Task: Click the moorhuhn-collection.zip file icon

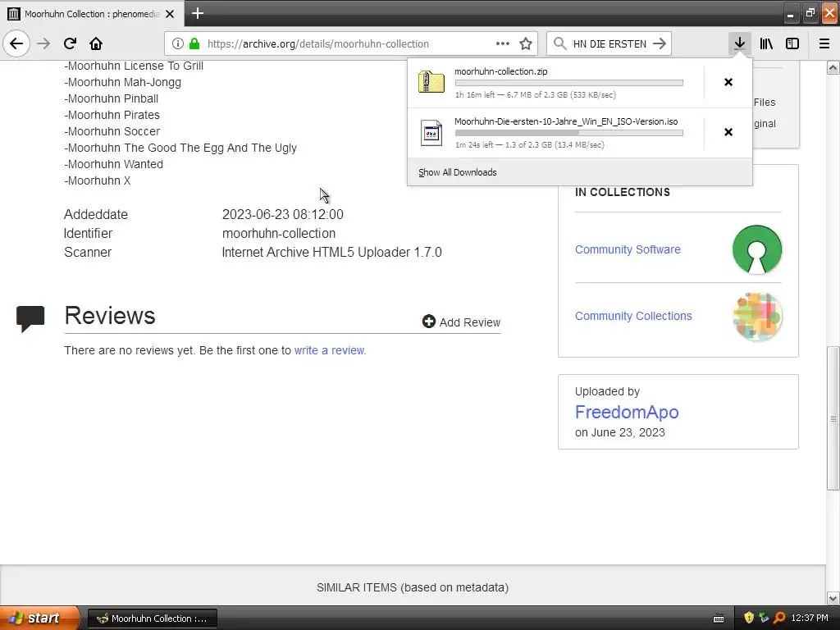Action: tap(431, 82)
